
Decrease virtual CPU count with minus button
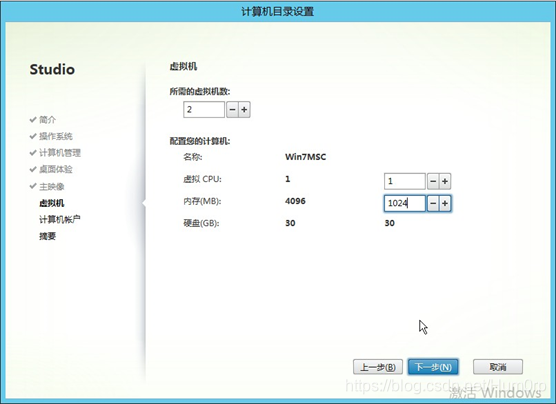click(433, 182)
